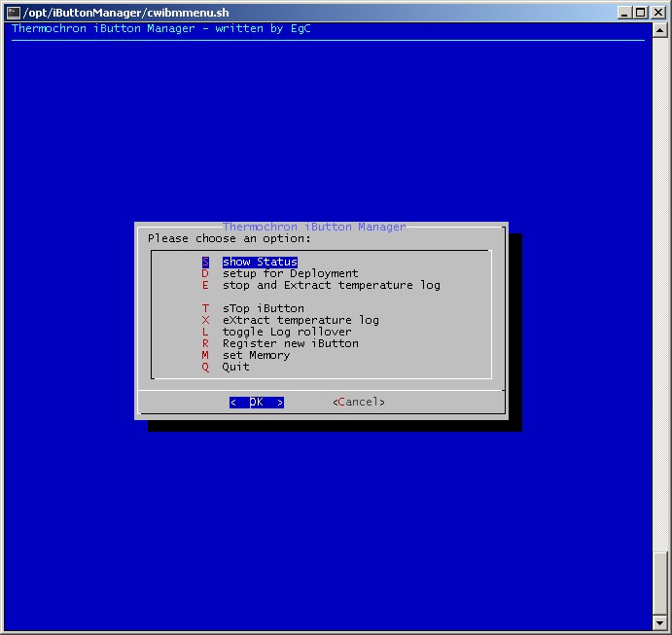This screenshot has height=635, width=672.
Task: Maximize the terminal window
Action: click(x=640, y=13)
